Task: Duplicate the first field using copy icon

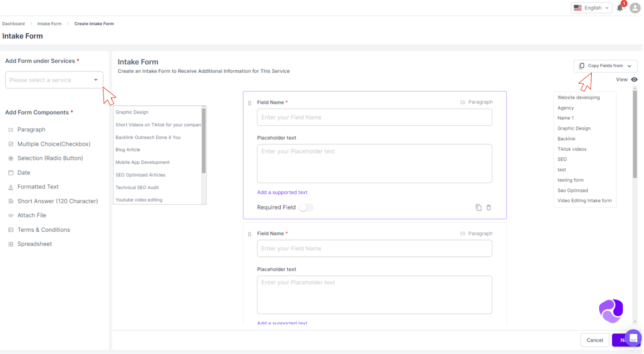Action: click(x=479, y=208)
